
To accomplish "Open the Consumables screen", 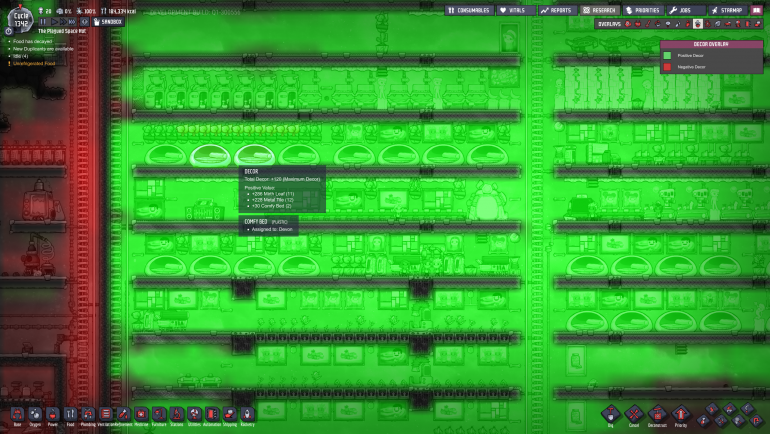I will (x=469, y=10).
